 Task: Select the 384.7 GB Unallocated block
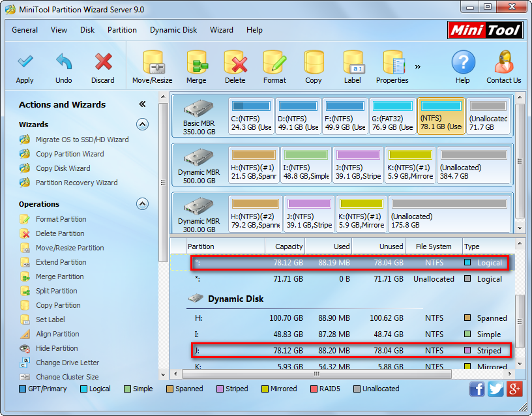474,165
